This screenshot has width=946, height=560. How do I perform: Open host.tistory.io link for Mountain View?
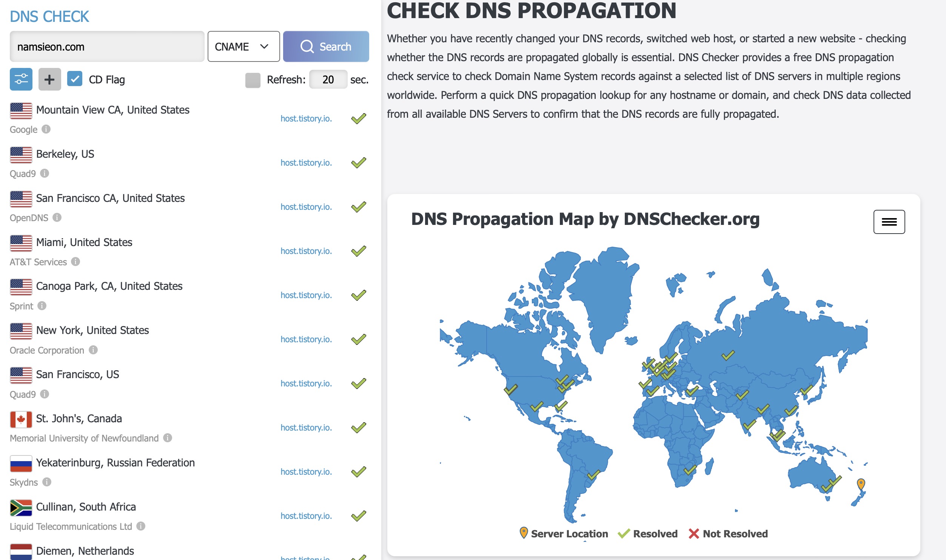tap(306, 118)
